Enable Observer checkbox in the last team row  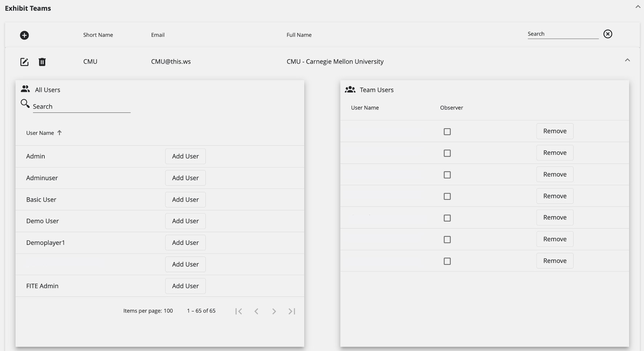(x=447, y=261)
